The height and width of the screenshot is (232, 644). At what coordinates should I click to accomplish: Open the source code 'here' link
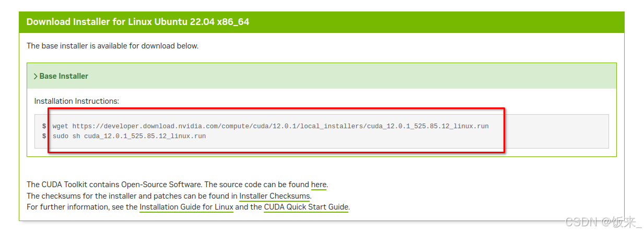tap(319, 185)
